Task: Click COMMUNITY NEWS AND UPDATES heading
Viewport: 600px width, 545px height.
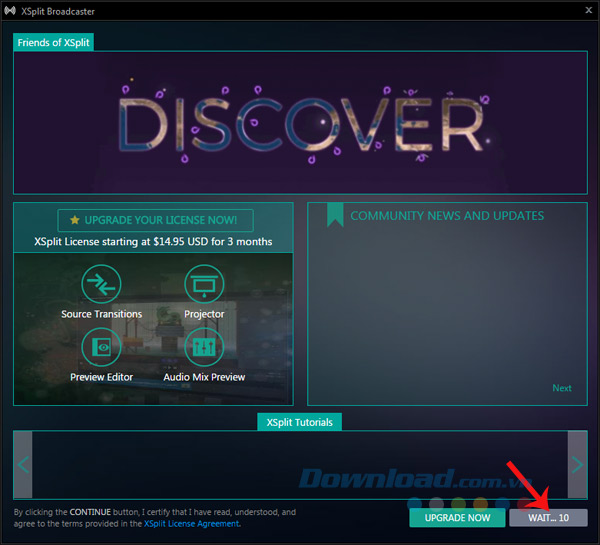Action: point(447,216)
